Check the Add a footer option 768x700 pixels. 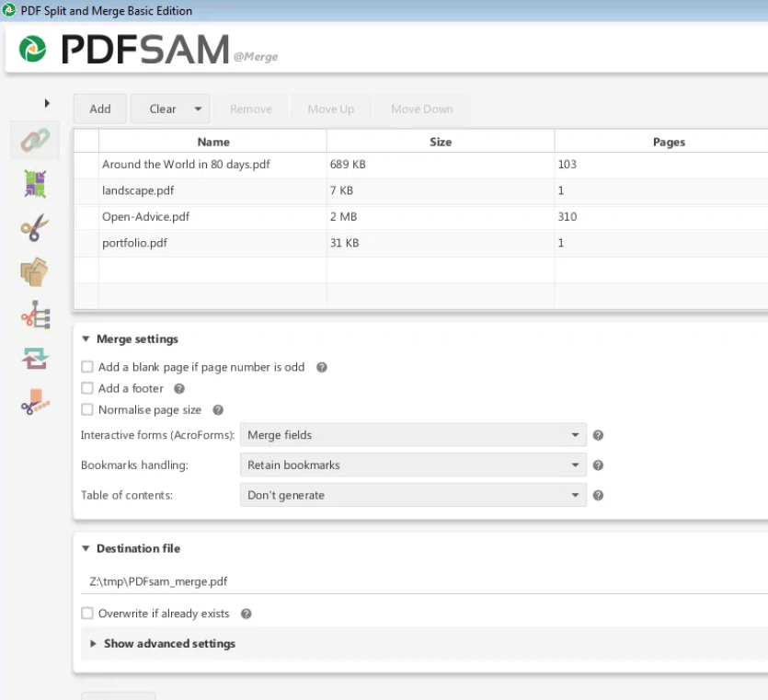87,388
